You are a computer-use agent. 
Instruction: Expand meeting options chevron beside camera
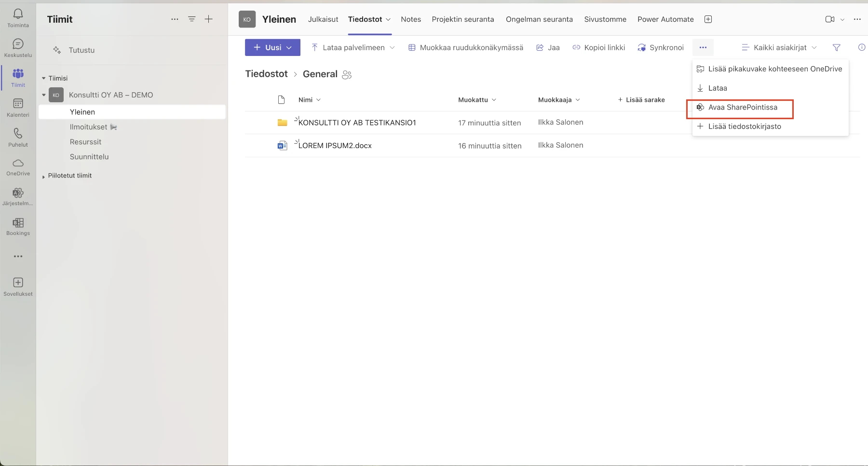coord(842,19)
